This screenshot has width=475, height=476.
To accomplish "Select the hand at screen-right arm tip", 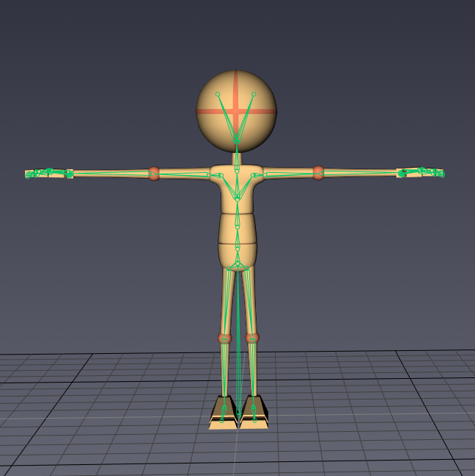I will click(421, 172).
